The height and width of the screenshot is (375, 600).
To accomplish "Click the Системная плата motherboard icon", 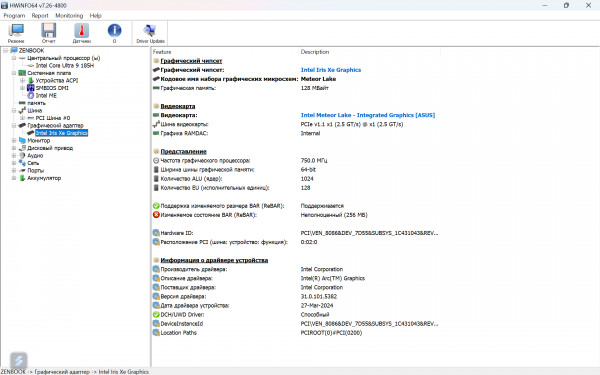I will click(22, 73).
